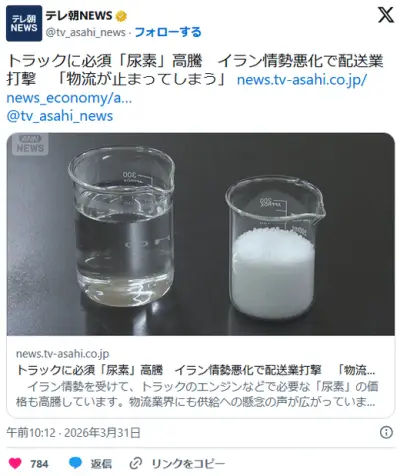This screenshot has width=400, height=476.
Task: Like the post with the heart icon
Action: coord(15,463)
